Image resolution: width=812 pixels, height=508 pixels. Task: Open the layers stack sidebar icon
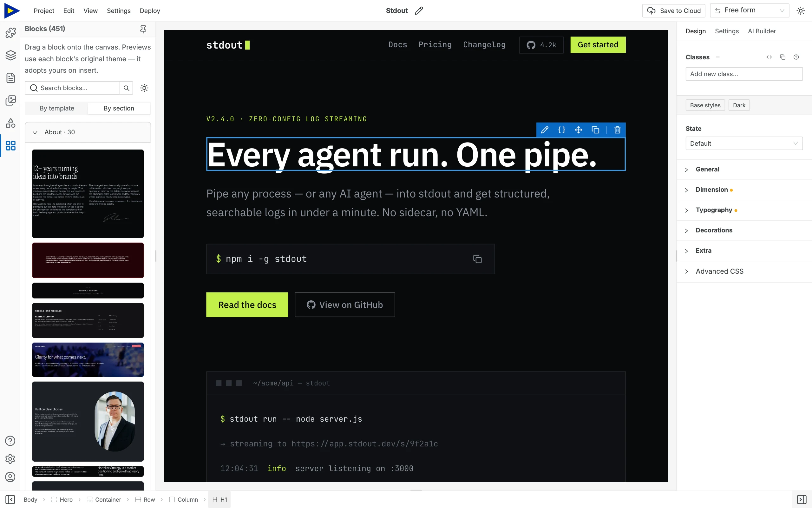point(10,55)
